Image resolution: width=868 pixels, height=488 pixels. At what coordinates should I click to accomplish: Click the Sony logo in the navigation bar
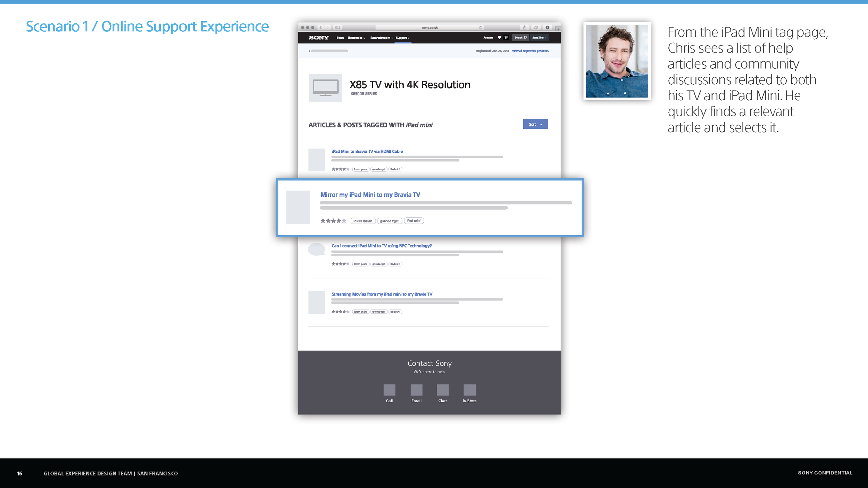tap(319, 37)
